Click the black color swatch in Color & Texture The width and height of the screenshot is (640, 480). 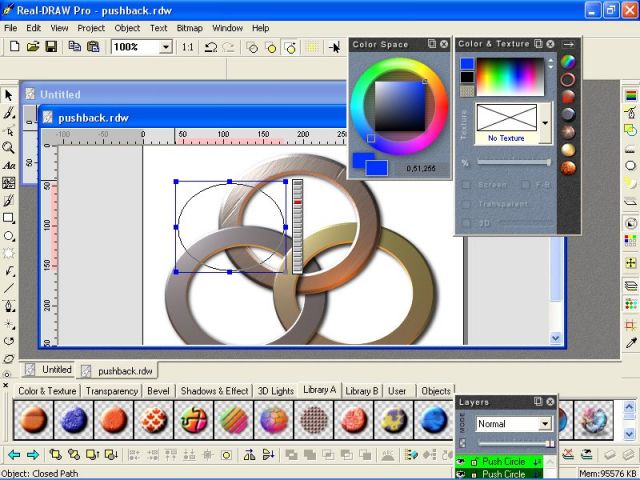coord(467,77)
